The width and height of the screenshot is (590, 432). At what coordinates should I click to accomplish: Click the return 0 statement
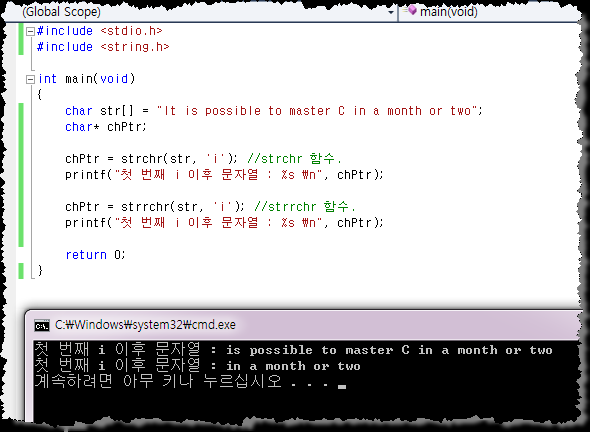coord(95,255)
